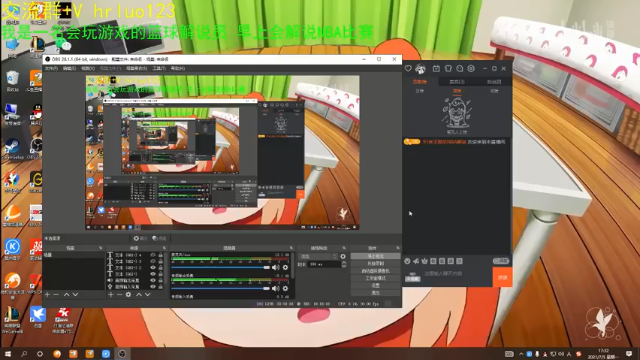Click duration stepper arrows in 转场特效 dock
The height and width of the screenshot is (360, 640).
[344, 264]
